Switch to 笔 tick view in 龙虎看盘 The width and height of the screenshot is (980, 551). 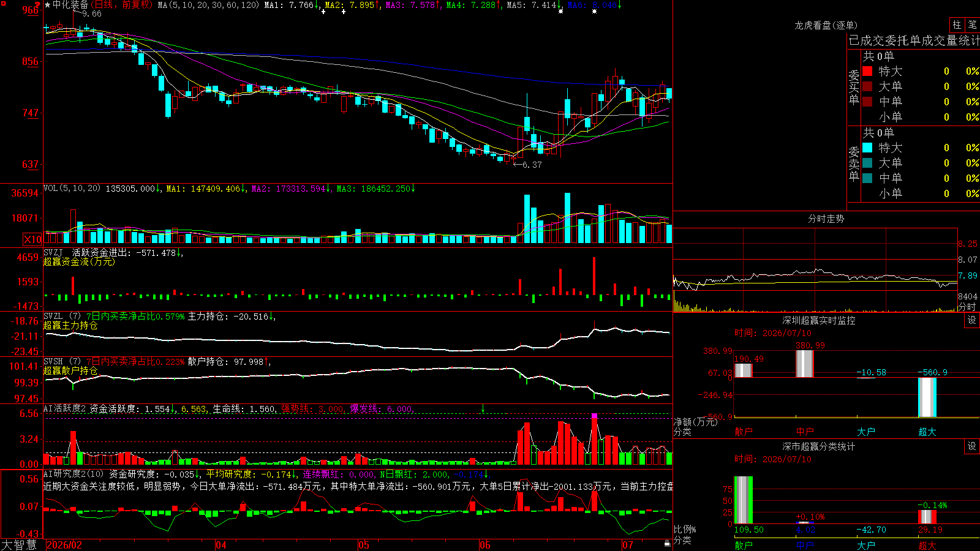(x=973, y=25)
